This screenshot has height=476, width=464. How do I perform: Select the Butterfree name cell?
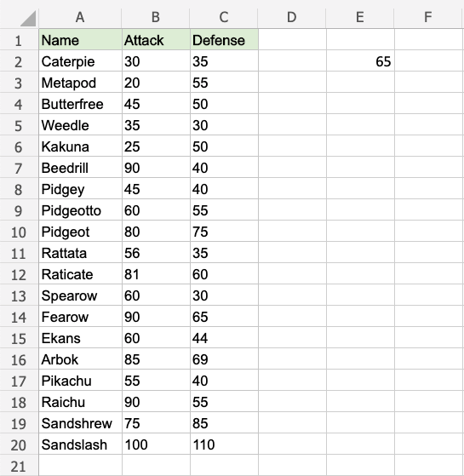tap(80, 104)
